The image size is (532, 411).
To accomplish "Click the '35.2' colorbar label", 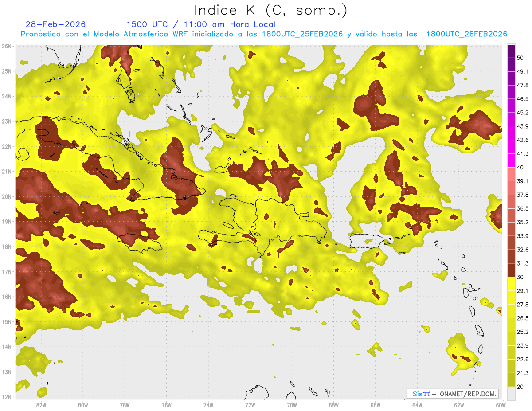I will [x=522, y=222].
